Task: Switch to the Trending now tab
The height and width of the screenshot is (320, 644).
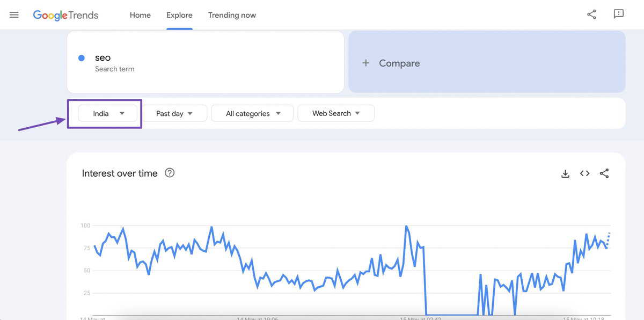Action: pos(232,15)
